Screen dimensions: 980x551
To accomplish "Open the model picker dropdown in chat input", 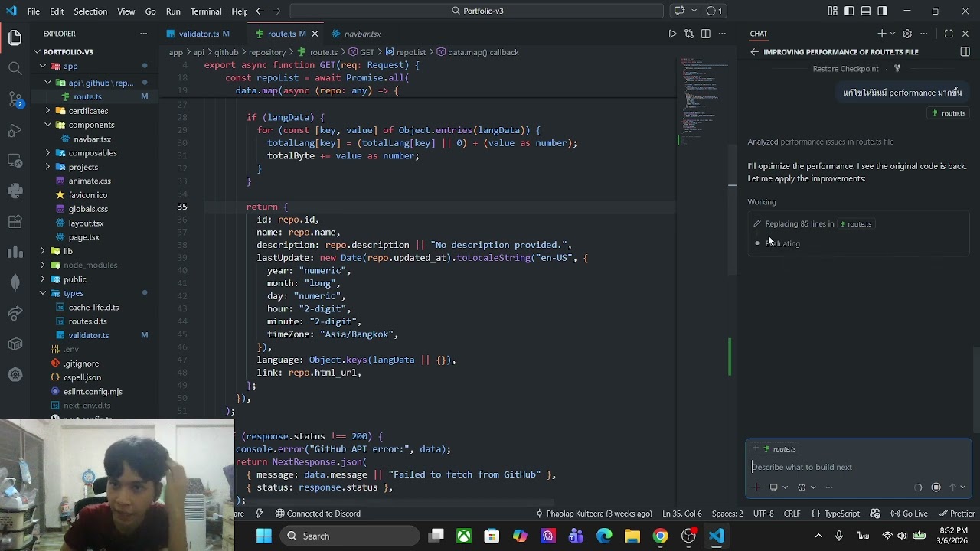I will [x=806, y=487].
